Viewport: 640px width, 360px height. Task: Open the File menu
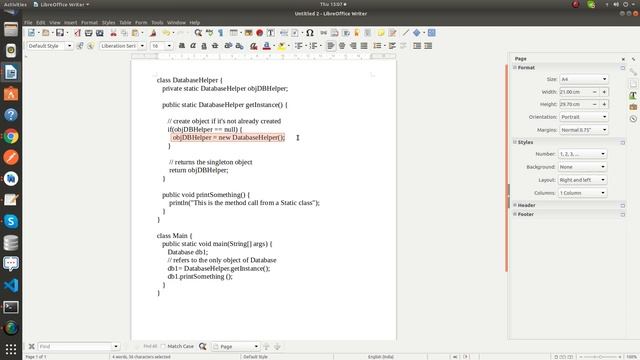[28, 22]
